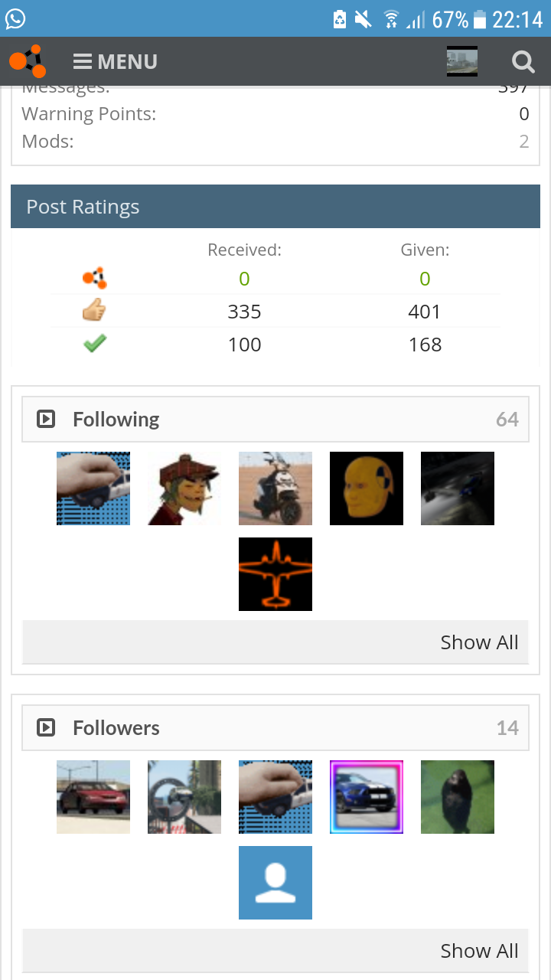View the cartoon character avatar in Following
The image size is (551, 980).
184,488
